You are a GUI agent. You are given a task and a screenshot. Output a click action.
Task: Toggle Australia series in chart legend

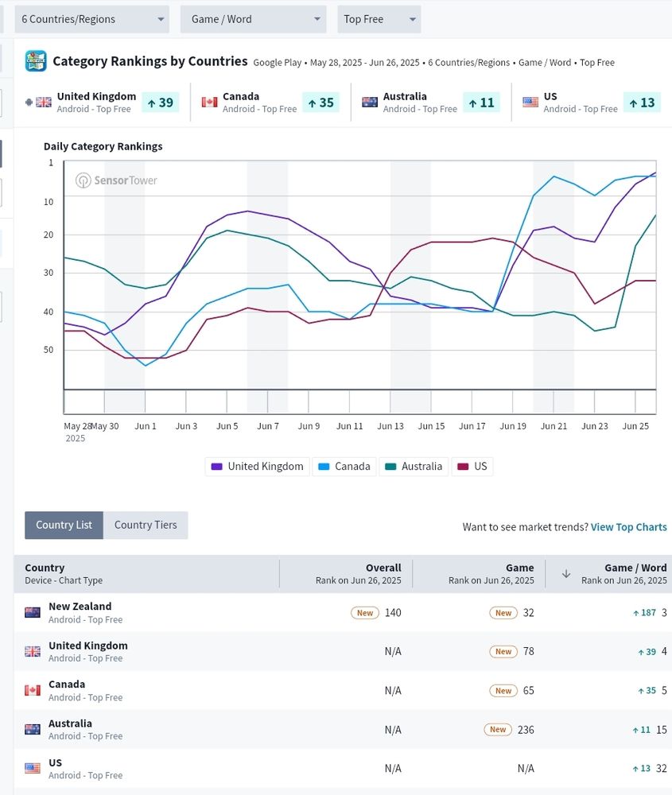pyautogui.click(x=414, y=467)
